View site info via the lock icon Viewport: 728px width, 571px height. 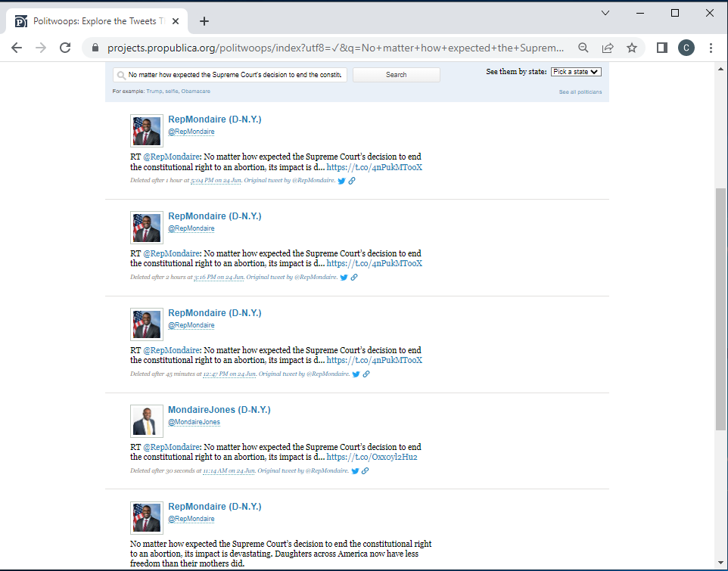95,48
